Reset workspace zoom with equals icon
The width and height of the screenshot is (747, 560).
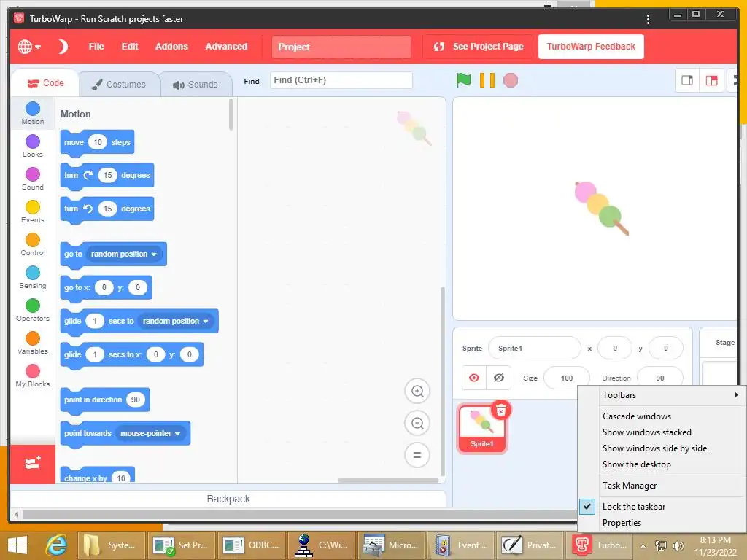417,455
